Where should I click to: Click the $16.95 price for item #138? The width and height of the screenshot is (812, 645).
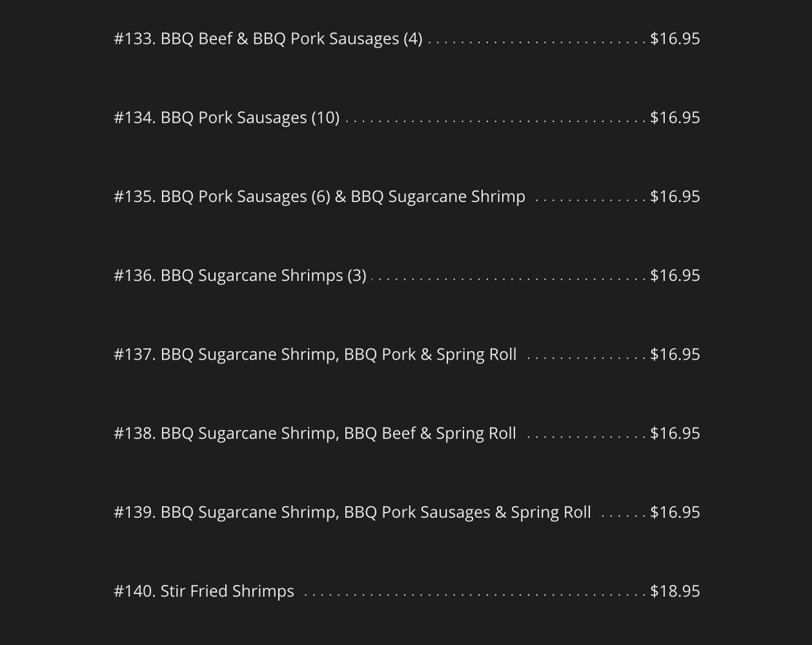tap(675, 433)
